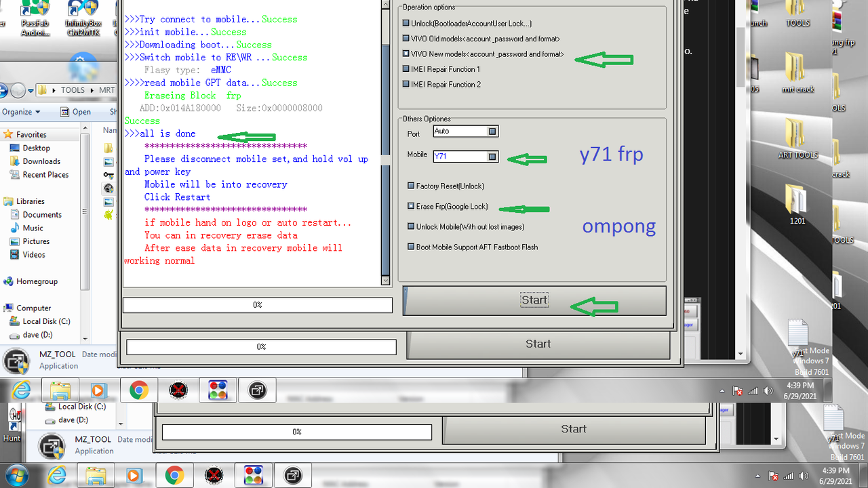Select the colored-balls app icon in the bottom taskbar
The height and width of the screenshot is (488, 868).
pyautogui.click(x=253, y=474)
